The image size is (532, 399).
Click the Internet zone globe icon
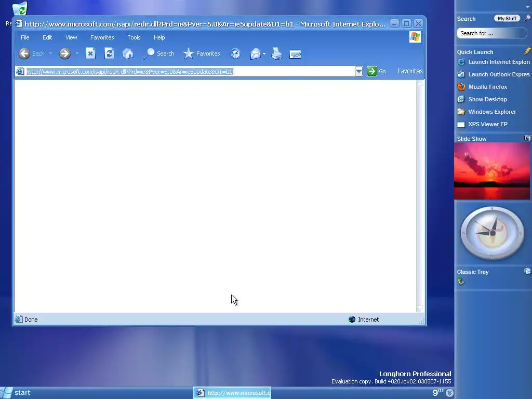click(x=352, y=320)
